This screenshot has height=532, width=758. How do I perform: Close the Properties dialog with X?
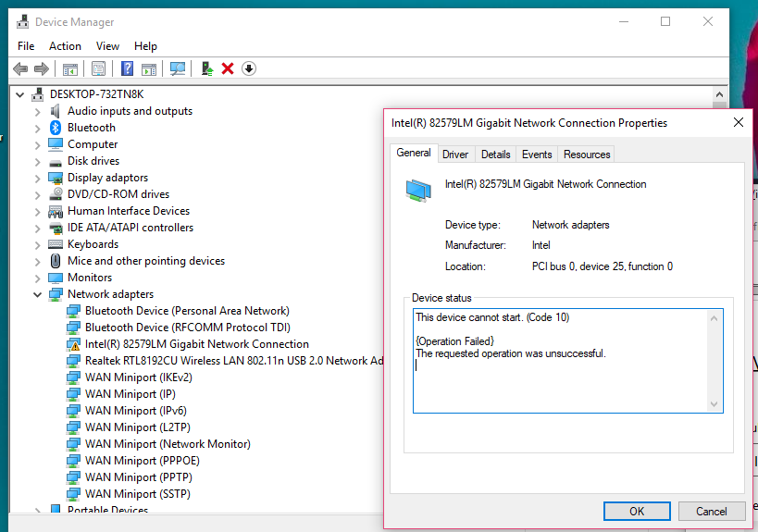click(739, 123)
